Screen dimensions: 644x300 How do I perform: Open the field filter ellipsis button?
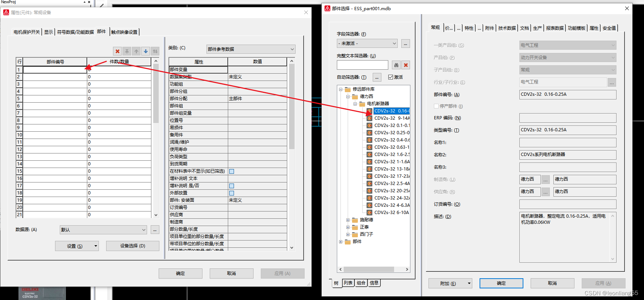pos(406,44)
